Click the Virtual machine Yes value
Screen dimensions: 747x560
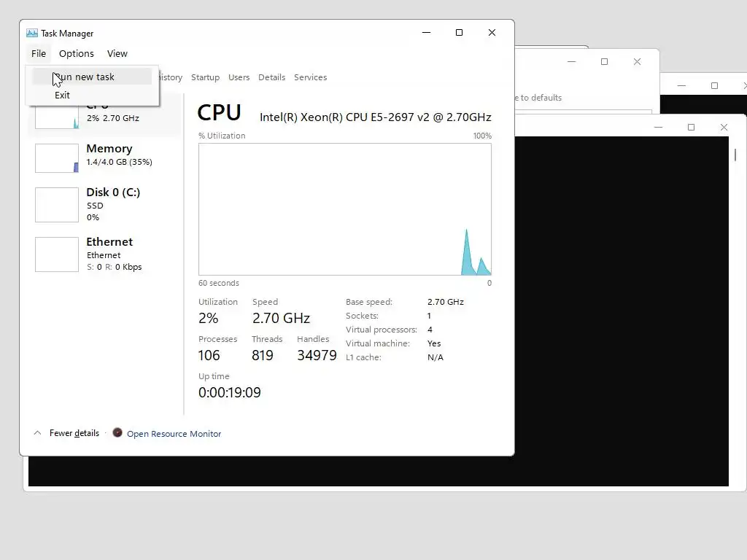tap(434, 343)
